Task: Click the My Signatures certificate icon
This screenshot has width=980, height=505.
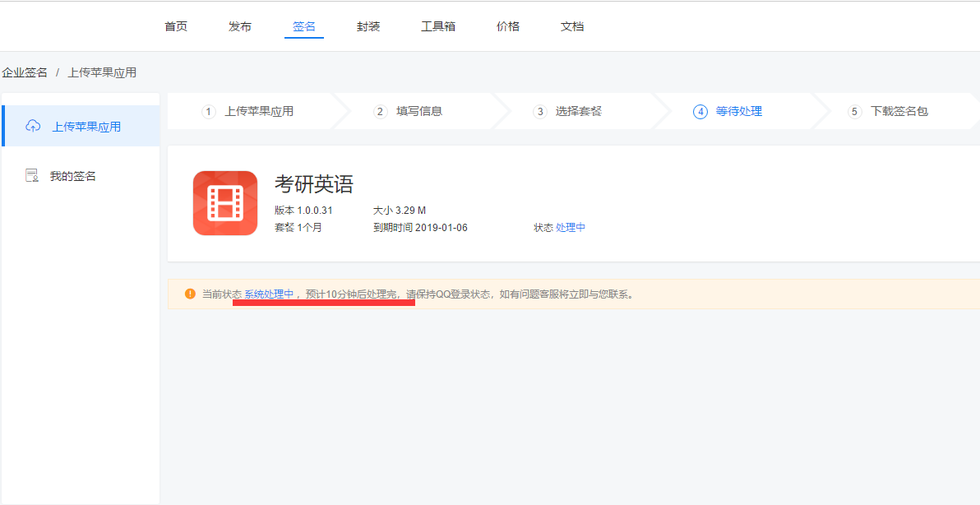Action: (32, 175)
